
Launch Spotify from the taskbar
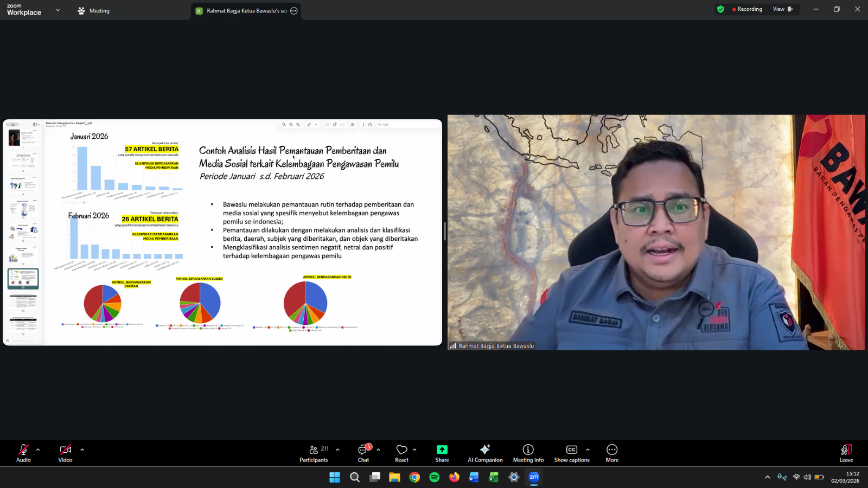(x=434, y=477)
